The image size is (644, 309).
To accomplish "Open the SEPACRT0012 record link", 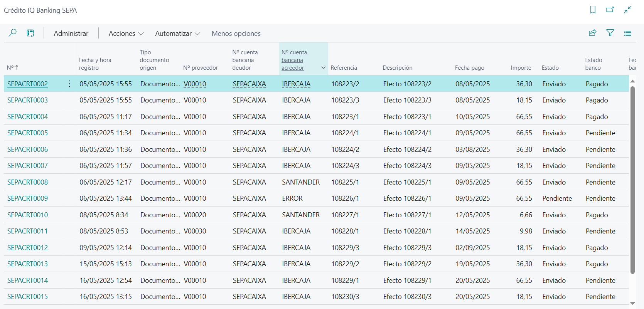I will [x=27, y=248].
